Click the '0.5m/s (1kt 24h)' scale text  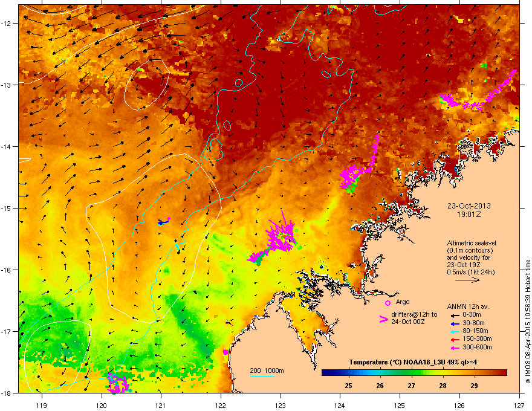(470, 272)
